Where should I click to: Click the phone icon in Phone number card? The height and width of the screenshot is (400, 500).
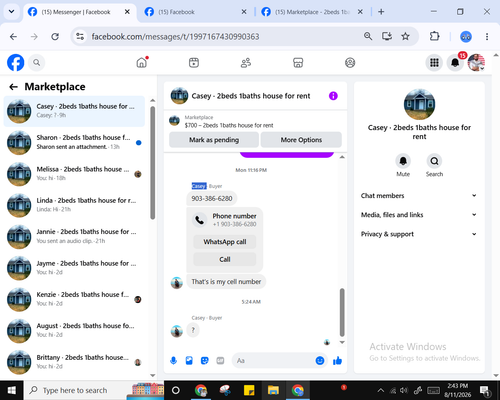pyautogui.click(x=199, y=220)
